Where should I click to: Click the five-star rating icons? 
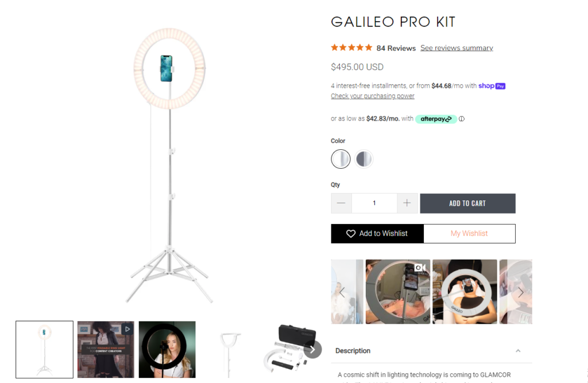[351, 48]
